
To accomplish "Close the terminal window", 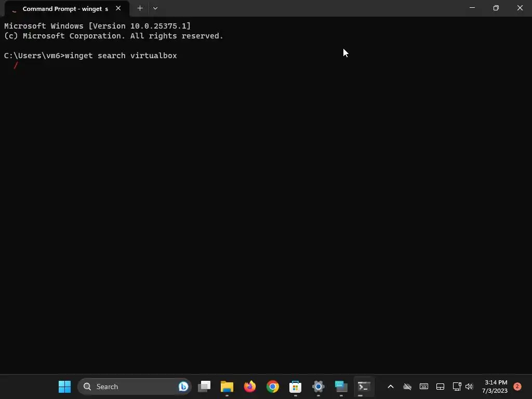I will (x=520, y=8).
